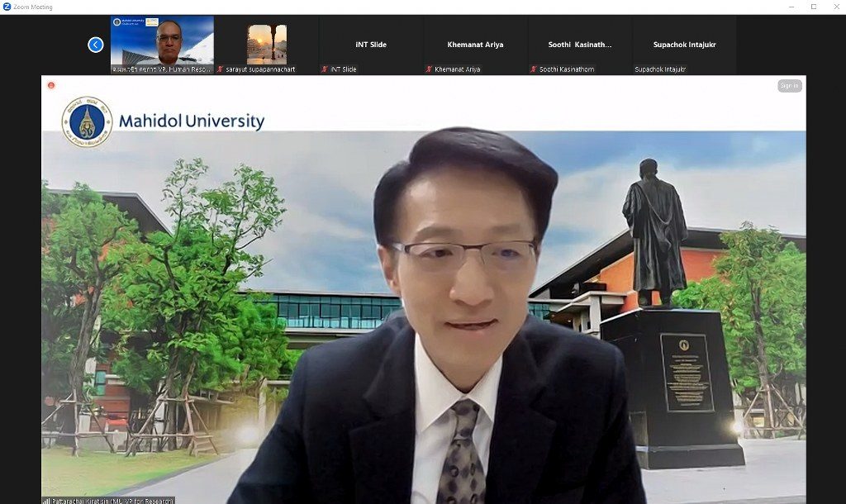Viewport: 846px width, 504px height.
Task: Maximize the Zoom Meeting window
Action: 813,7
